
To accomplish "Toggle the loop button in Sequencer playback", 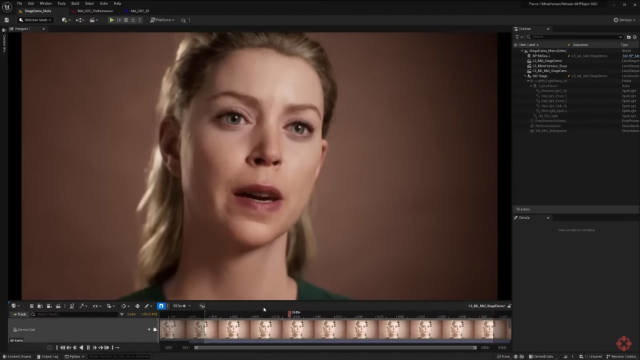I will pos(118,348).
